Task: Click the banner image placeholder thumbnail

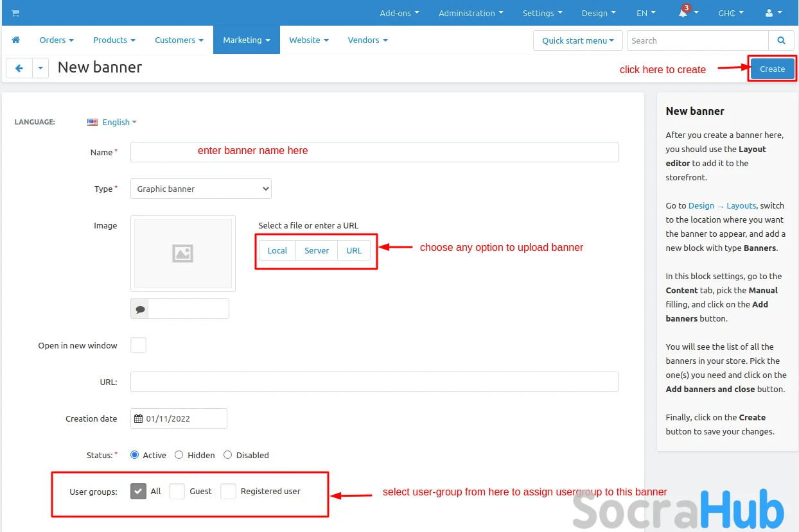Action: click(183, 253)
